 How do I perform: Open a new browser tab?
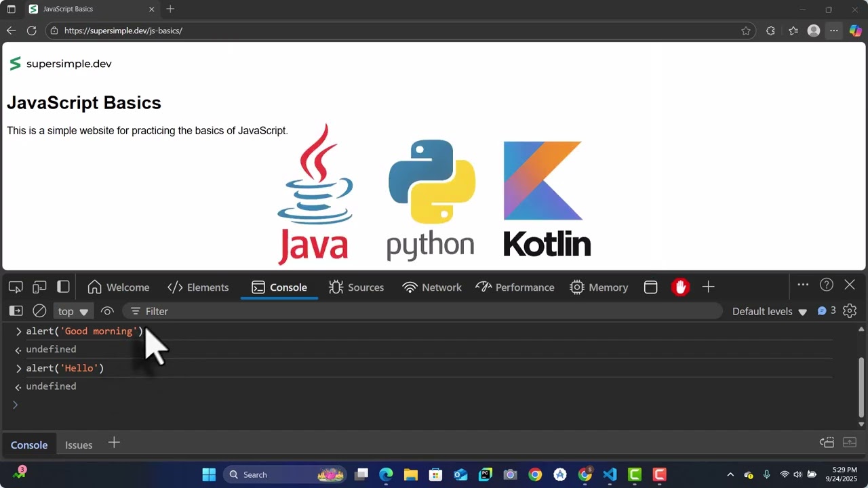[x=170, y=9]
